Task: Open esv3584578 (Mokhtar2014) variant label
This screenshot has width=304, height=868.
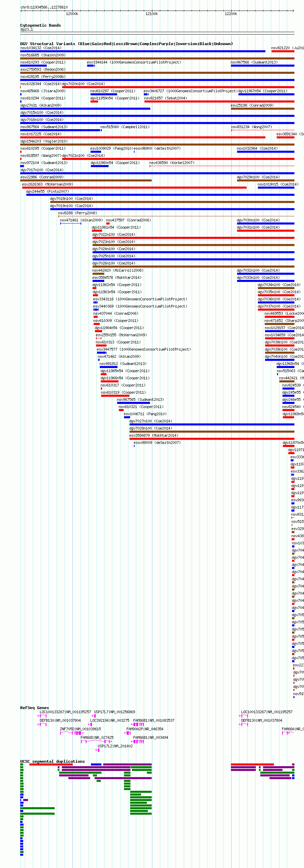Action: pos(117,277)
